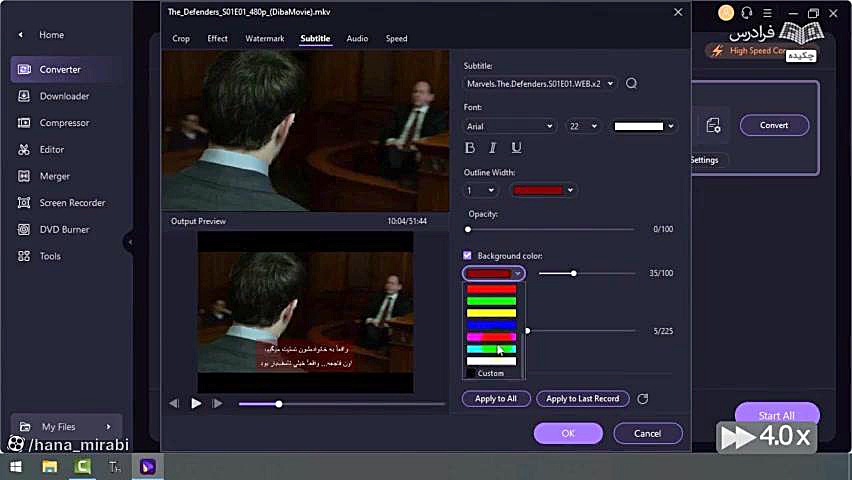The width and height of the screenshot is (852, 480).
Task: Expand the Subtitle file dropdown
Action: click(x=540, y=84)
